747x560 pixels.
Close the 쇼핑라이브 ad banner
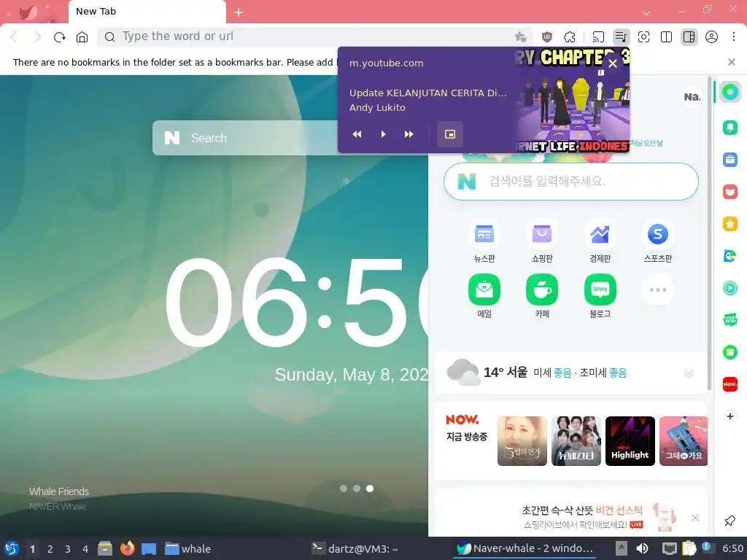click(695, 518)
